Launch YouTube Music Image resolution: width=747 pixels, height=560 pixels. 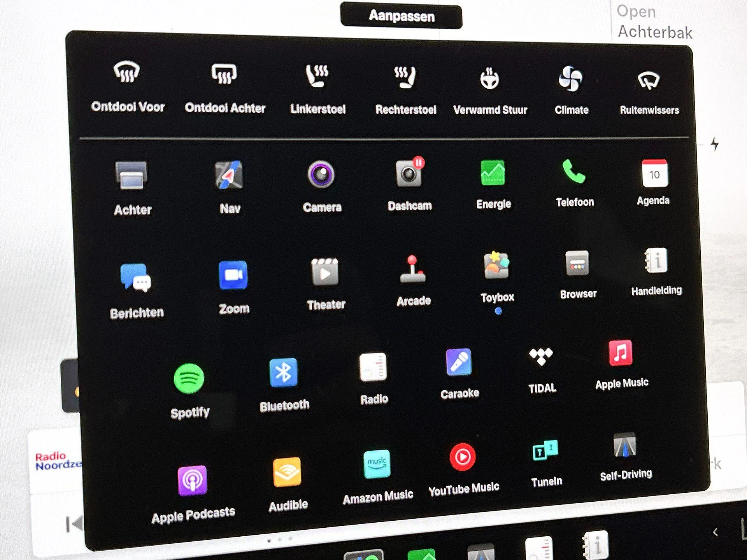click(462, 457)
